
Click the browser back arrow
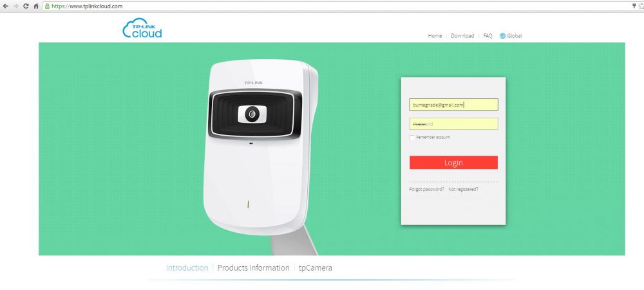[5, 6]
